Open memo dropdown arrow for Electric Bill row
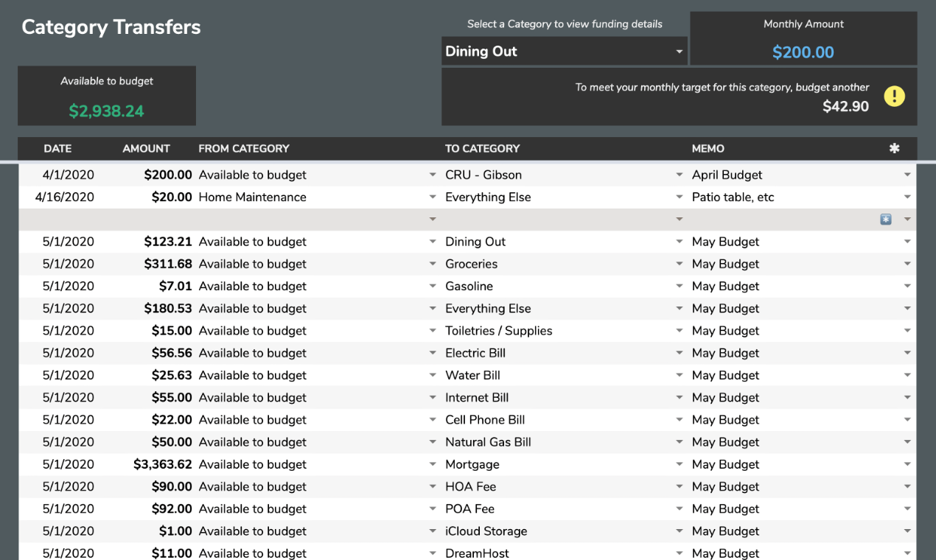This screenshot has height=560, width=936. pyautogui.click(x=907, y=353)
